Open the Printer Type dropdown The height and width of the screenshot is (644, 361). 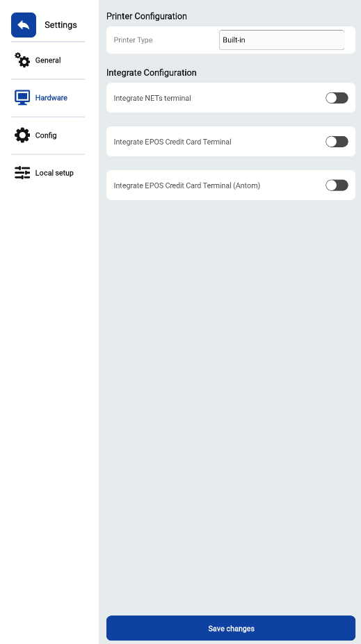click(x=282, y=40)
